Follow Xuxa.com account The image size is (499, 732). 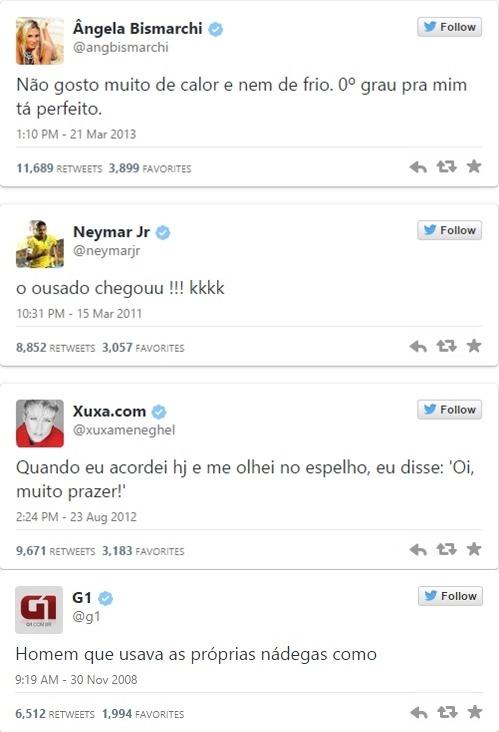[x=450, y=409]
